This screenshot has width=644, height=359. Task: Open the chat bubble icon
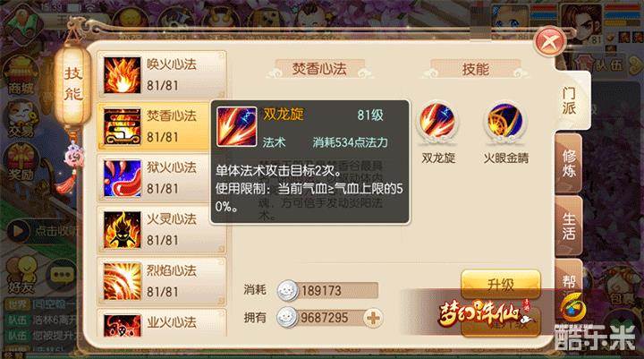(62, 275)
